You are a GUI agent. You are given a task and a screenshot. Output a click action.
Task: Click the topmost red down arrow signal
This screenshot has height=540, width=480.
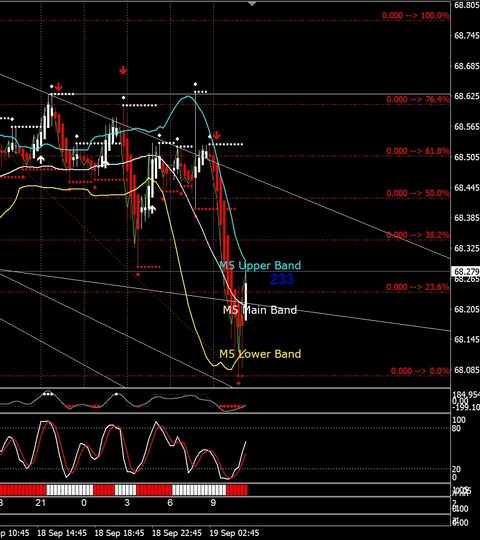click(x=123, y=71)
